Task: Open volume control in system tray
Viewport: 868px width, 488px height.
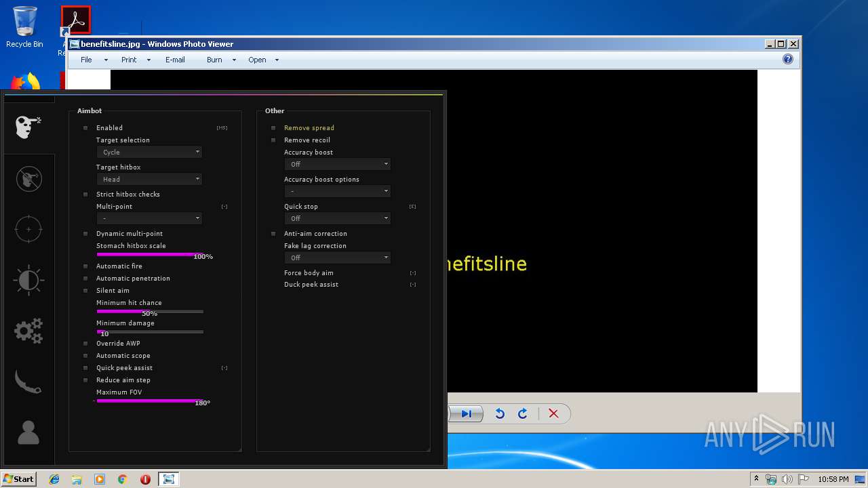Action: click(x=787, y=479)
